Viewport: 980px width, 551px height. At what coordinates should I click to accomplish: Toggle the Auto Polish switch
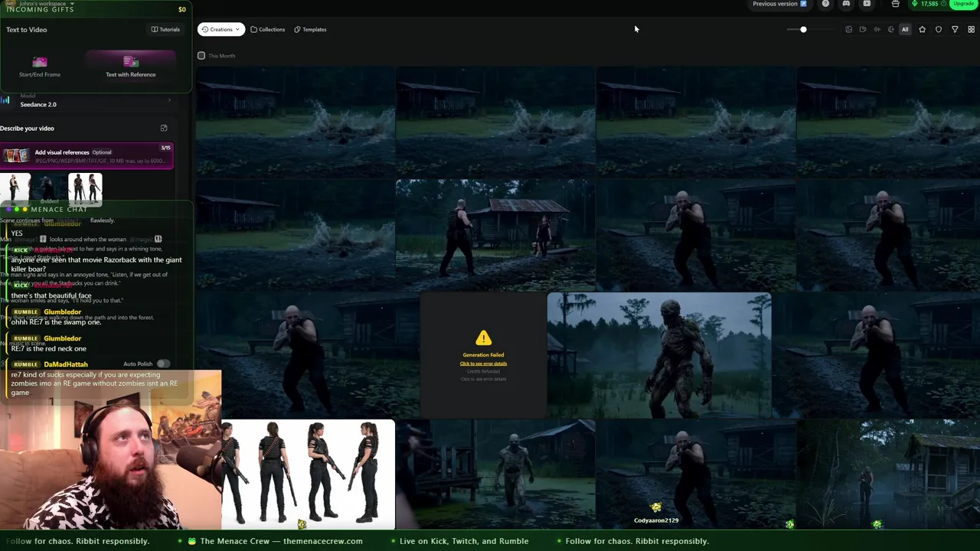pos(163,364)
